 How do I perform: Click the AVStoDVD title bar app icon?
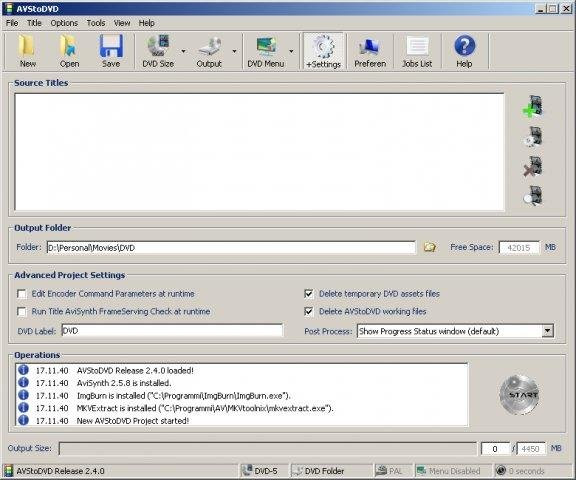[8, 8]
